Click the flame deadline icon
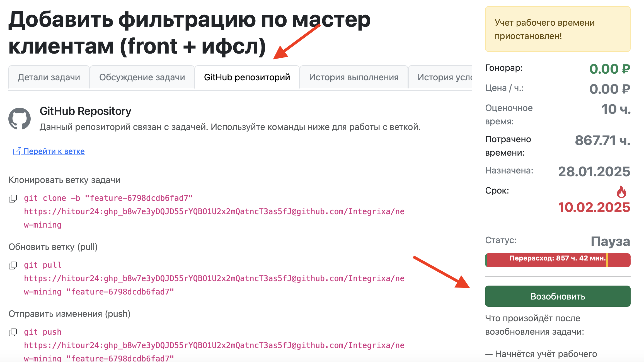This screenshot has height=362, width=644. (621, 192)
